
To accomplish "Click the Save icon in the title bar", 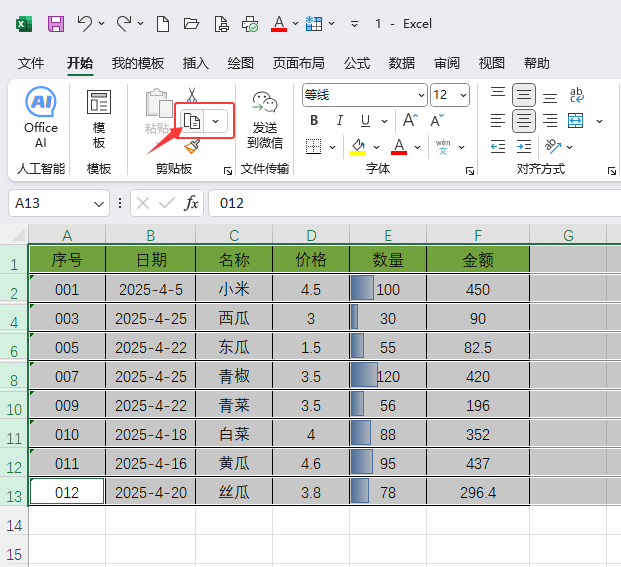I will point(56,23).
